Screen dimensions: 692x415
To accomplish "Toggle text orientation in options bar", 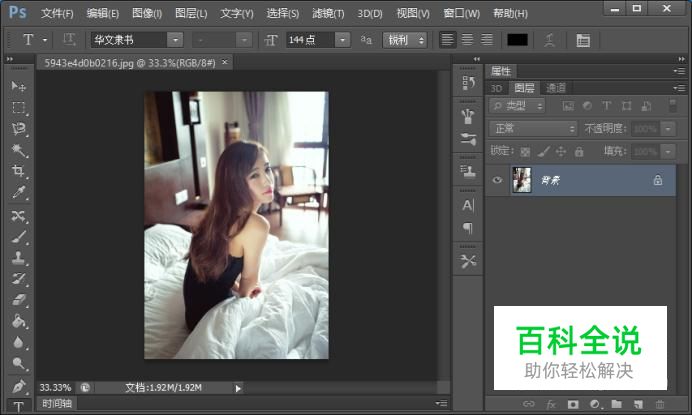I will click(69, 40).
